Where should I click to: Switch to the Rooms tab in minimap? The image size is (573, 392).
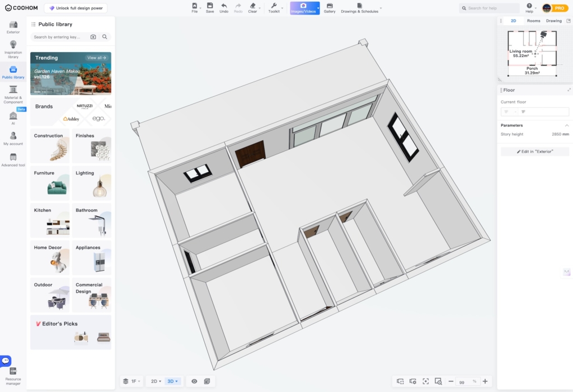point(533,21)
